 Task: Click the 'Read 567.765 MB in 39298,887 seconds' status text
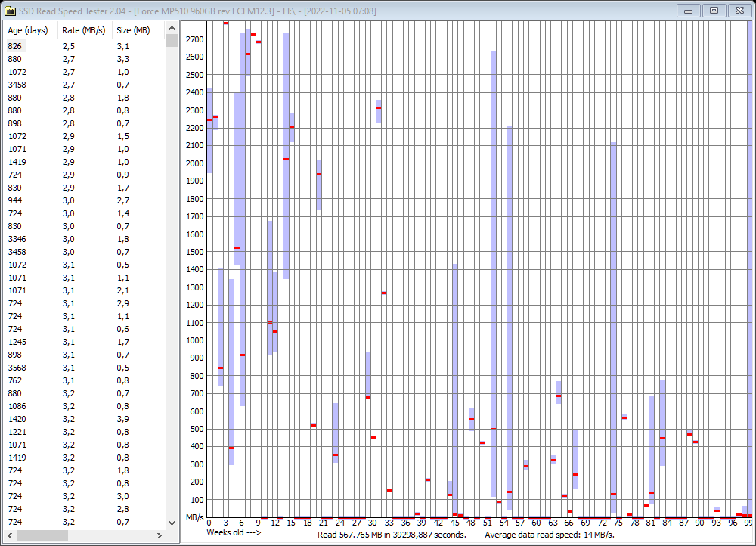[x=392, y=535]
